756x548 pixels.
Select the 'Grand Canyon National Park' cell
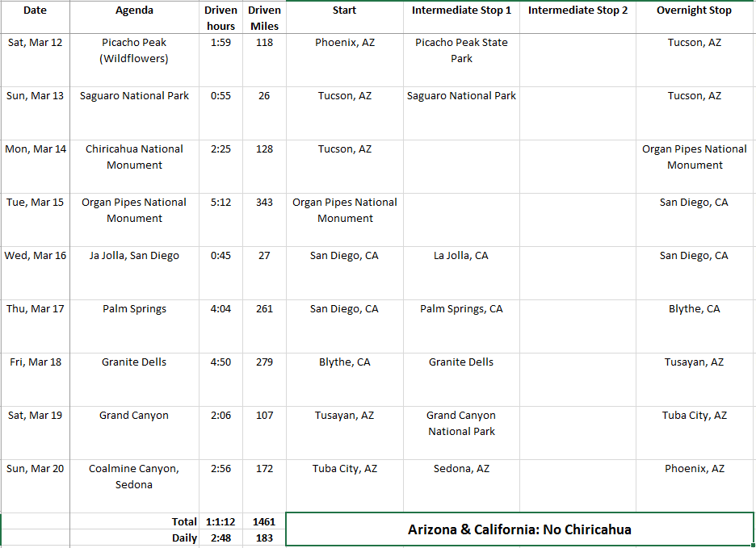[461, 423]
